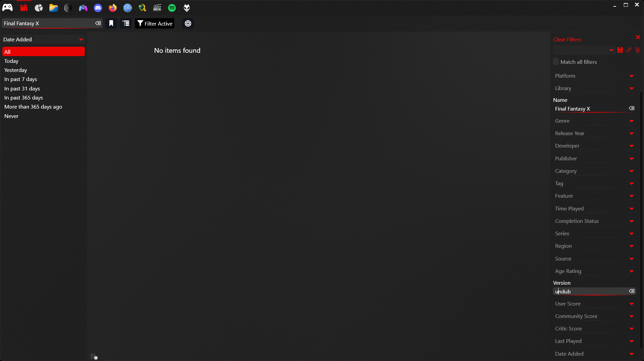Open Discord from the top launcher bar

click(98, 8)
